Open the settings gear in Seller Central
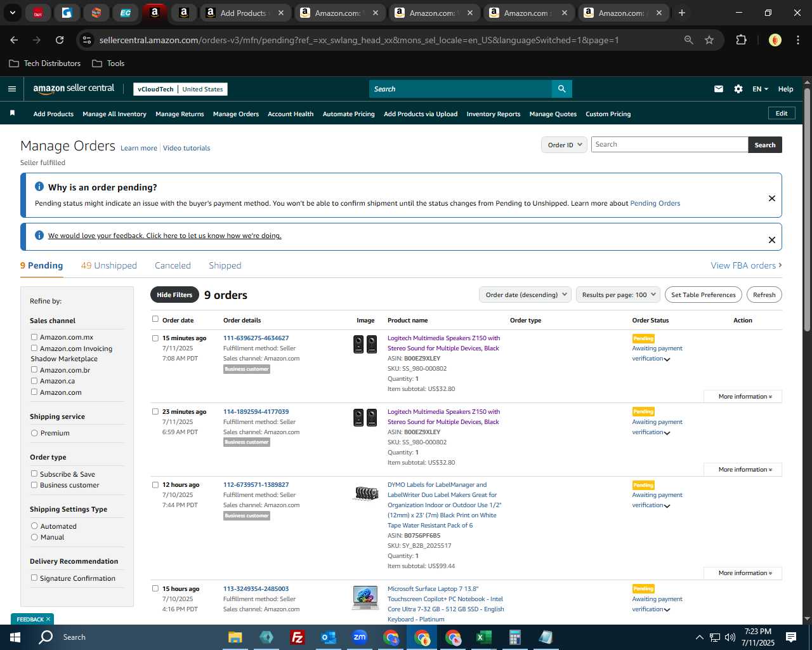 738,89
